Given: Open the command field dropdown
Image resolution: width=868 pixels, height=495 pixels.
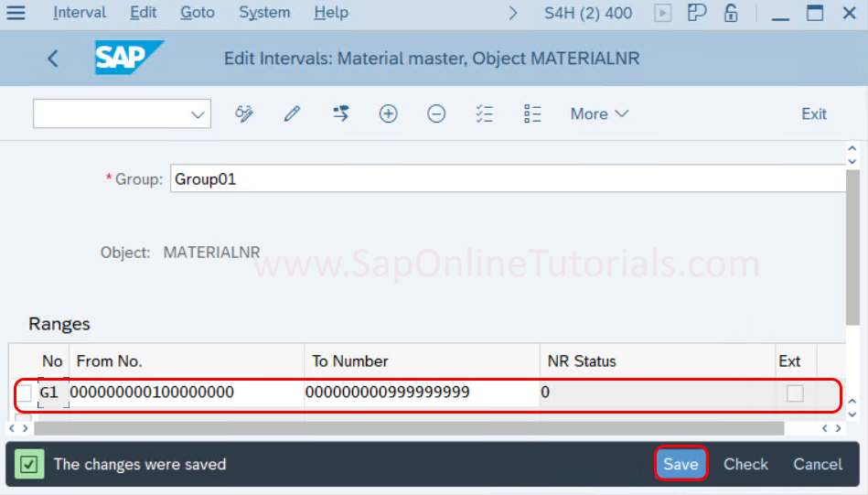Looking at the screenshot, I should [198, 114].
